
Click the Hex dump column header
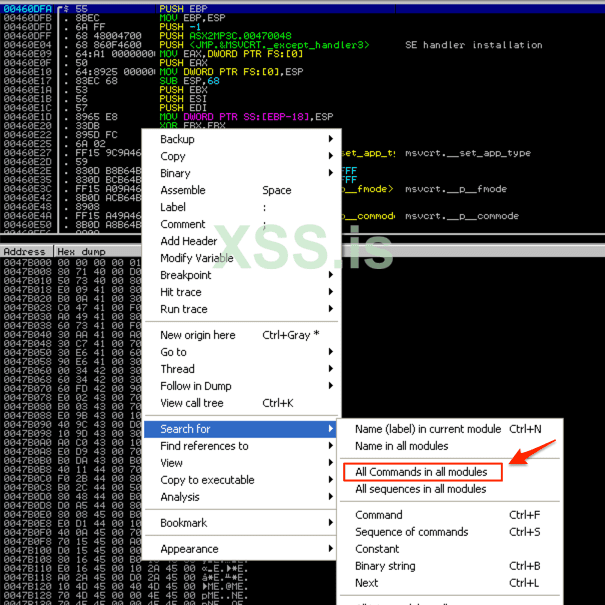point(98,252)
